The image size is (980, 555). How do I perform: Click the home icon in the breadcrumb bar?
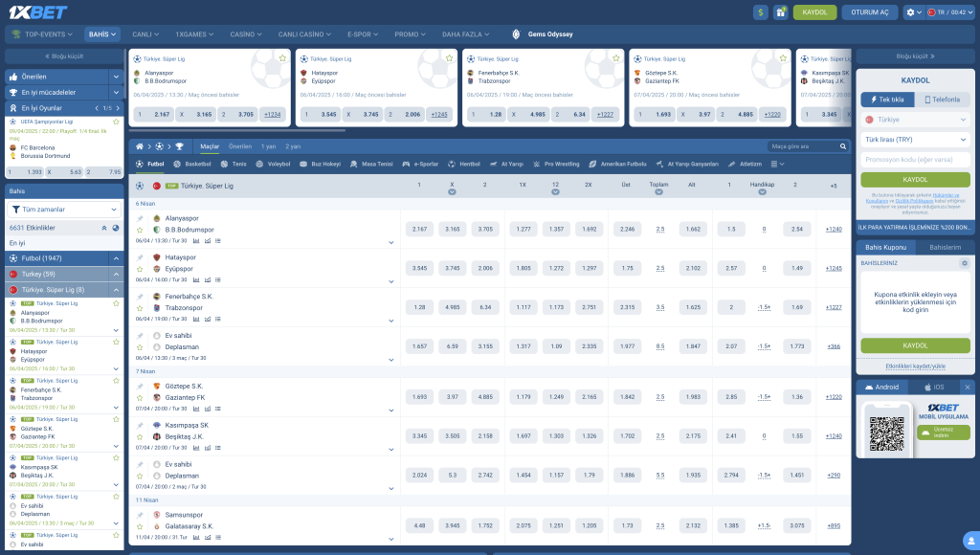140,146
